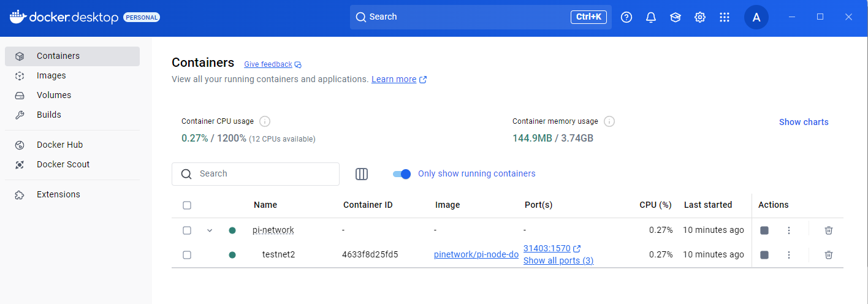Open Docker Hub in sidebar
868x304 pixels.
[x=72, y=145]
